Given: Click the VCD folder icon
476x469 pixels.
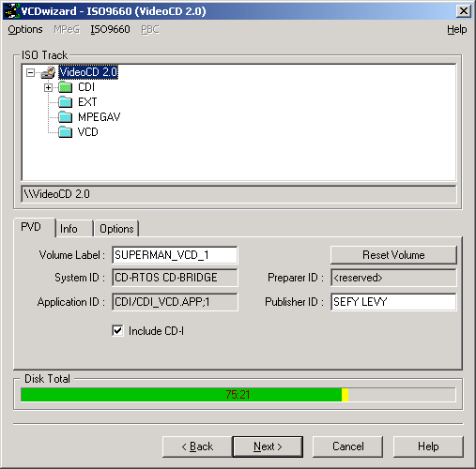Looking at the screenshot, I should click(66, 132).
